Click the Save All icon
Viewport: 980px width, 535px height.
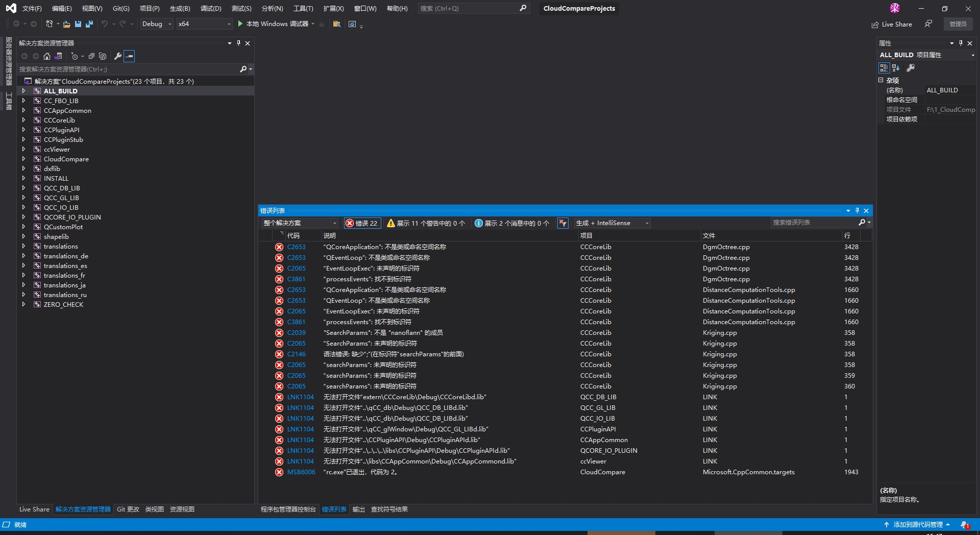coord(89,24)
